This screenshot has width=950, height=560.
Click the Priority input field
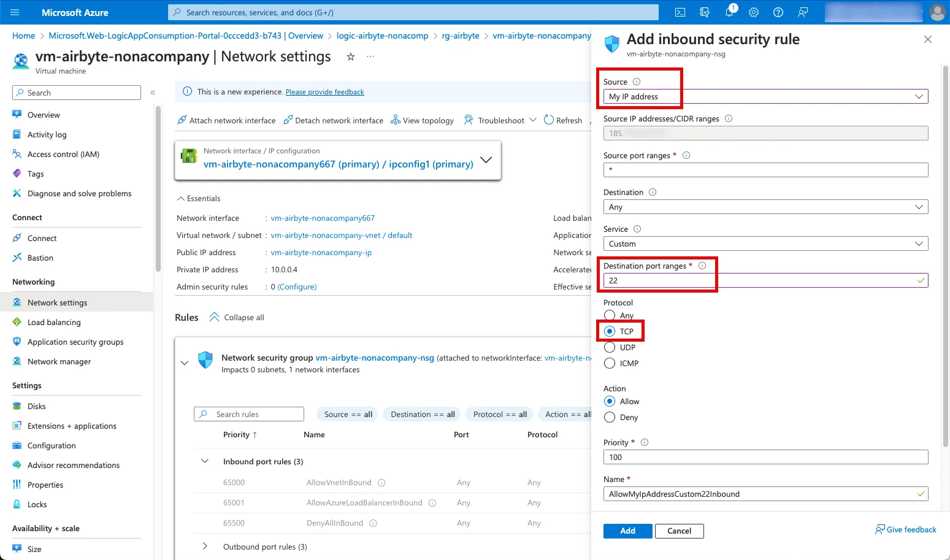pos(765,457)
